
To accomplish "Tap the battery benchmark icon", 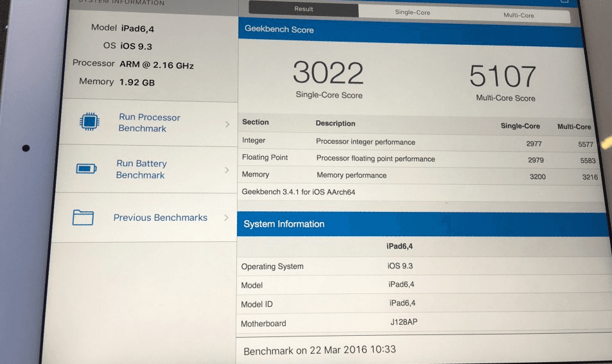I will (86, 169).
